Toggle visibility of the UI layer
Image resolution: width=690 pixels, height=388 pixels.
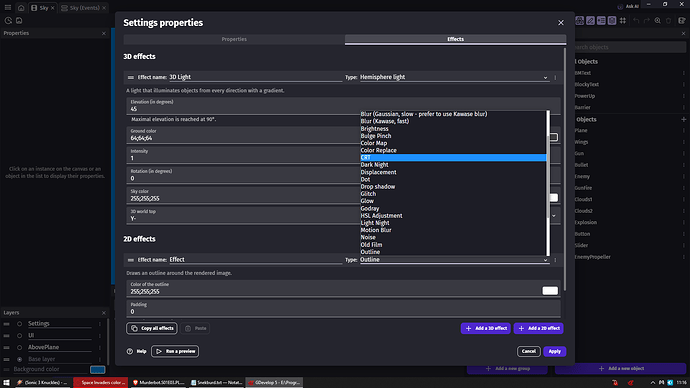coord(19,336)
